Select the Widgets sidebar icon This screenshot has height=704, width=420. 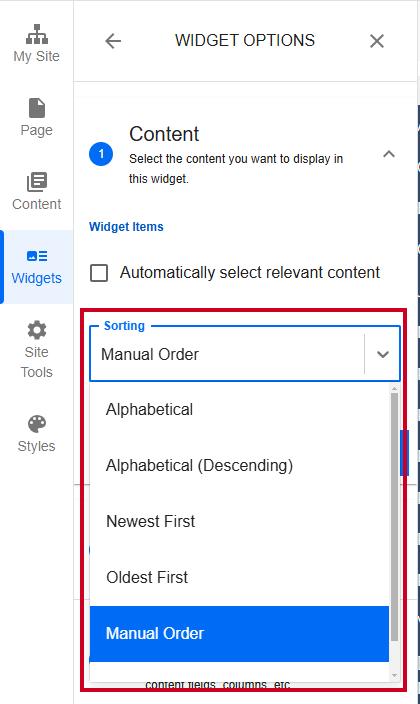click(37, 256)
